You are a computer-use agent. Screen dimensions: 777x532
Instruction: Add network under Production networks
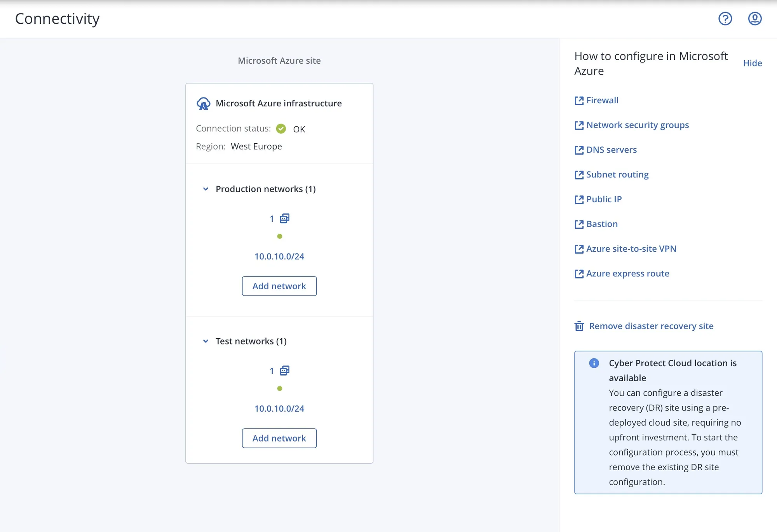279,286
